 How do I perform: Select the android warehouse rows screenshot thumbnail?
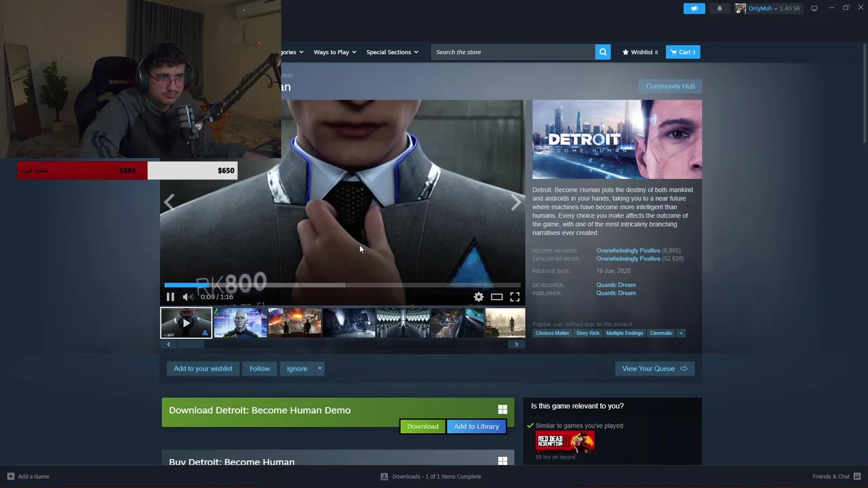[x=403, y=323]
